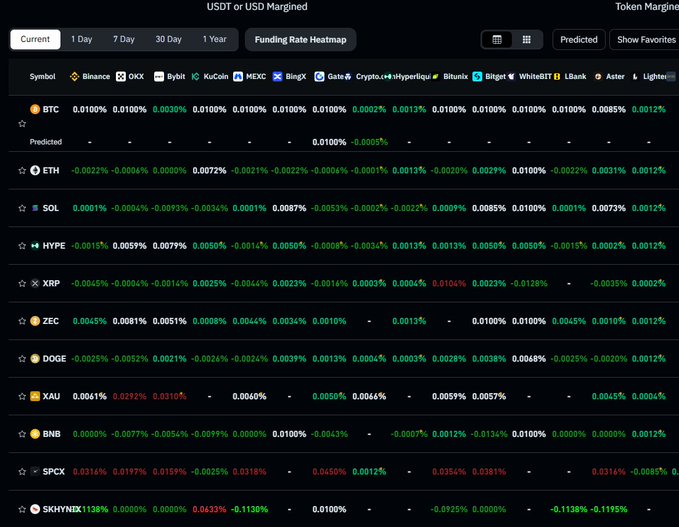
Task: Star the SKHYNIX row
Action: (x=22, y=510)
